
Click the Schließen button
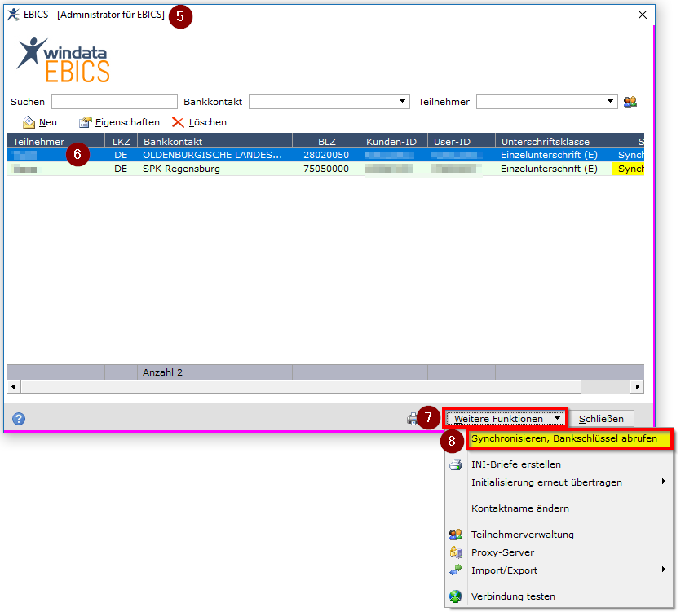(601, 419)
